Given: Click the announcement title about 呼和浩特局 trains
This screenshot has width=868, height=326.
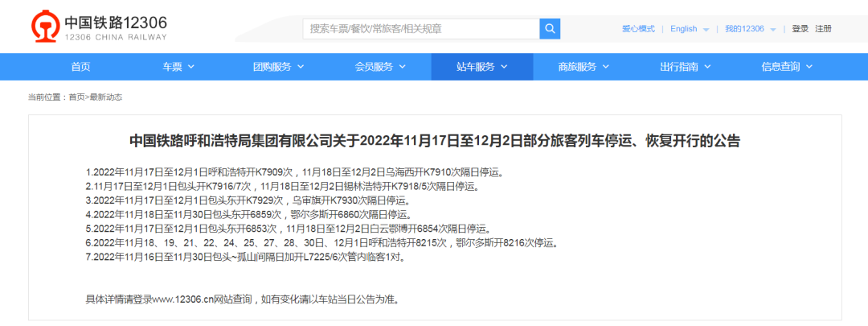Looking at the screenshot, I should click(435, 141).
